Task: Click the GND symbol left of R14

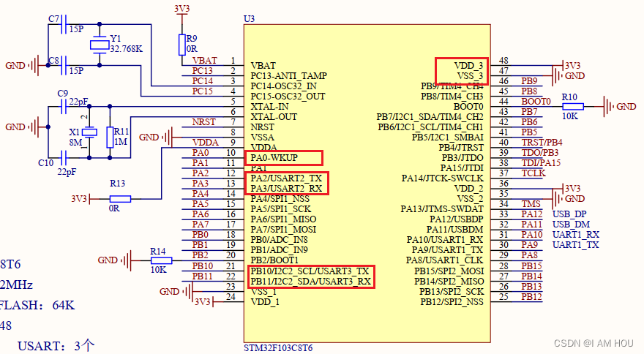Action: click(x=115, y=260)
